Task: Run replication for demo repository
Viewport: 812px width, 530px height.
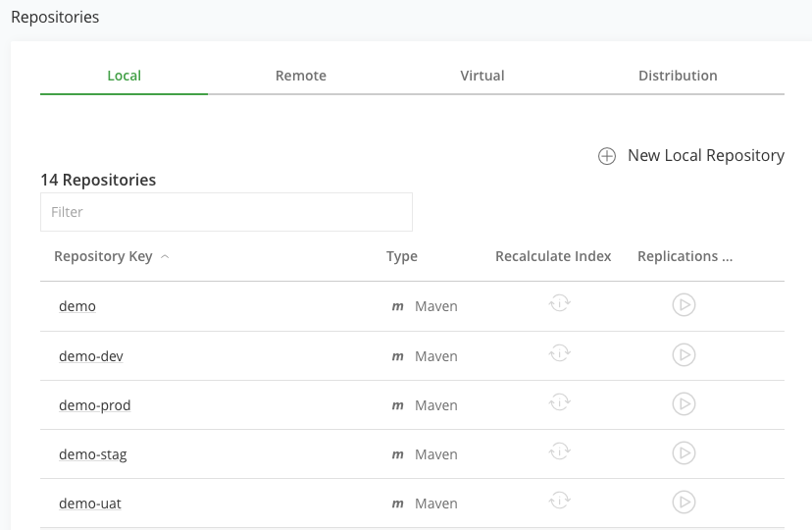Action: [x=684, y=305]
